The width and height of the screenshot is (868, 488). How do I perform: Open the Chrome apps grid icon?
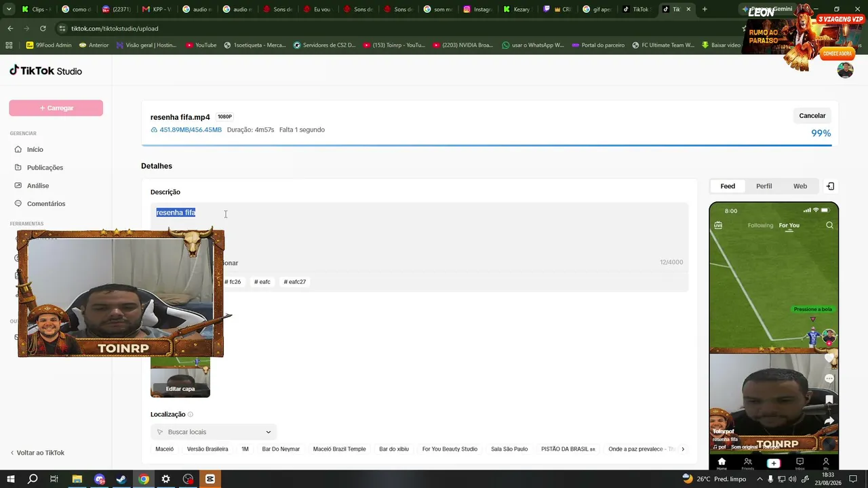pos(9,45)
